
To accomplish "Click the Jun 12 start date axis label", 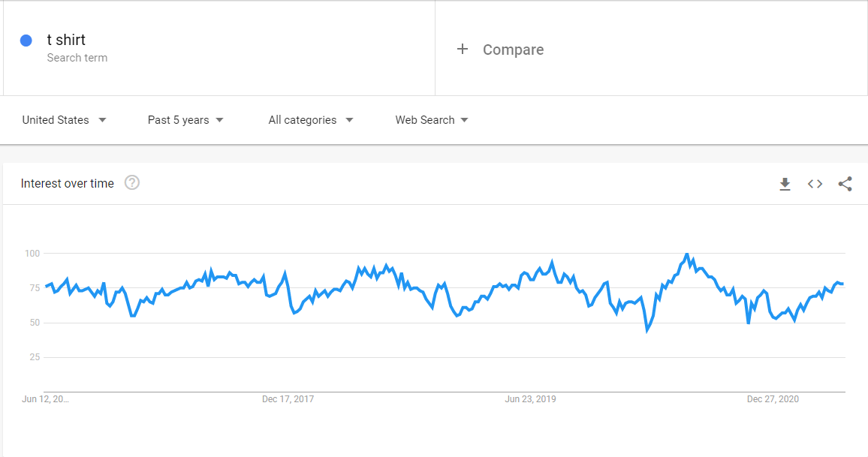I will coord(45,399).
